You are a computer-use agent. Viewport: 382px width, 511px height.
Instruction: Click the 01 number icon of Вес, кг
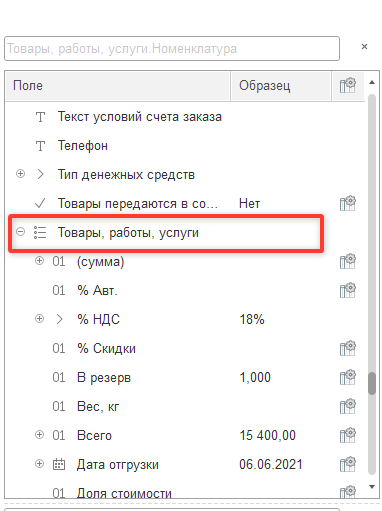[x=59, y=407]
